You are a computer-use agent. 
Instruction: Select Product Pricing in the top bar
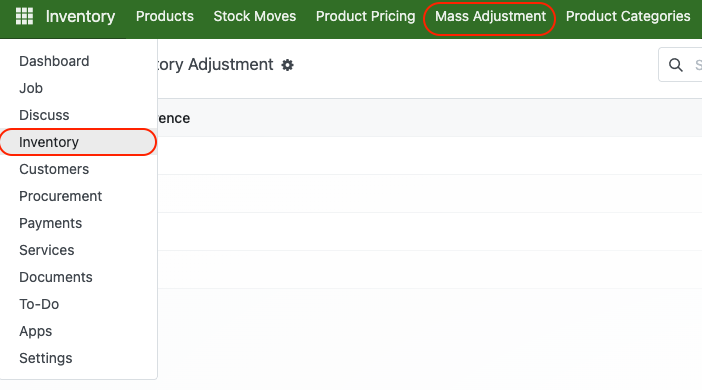tap(365, 17)
